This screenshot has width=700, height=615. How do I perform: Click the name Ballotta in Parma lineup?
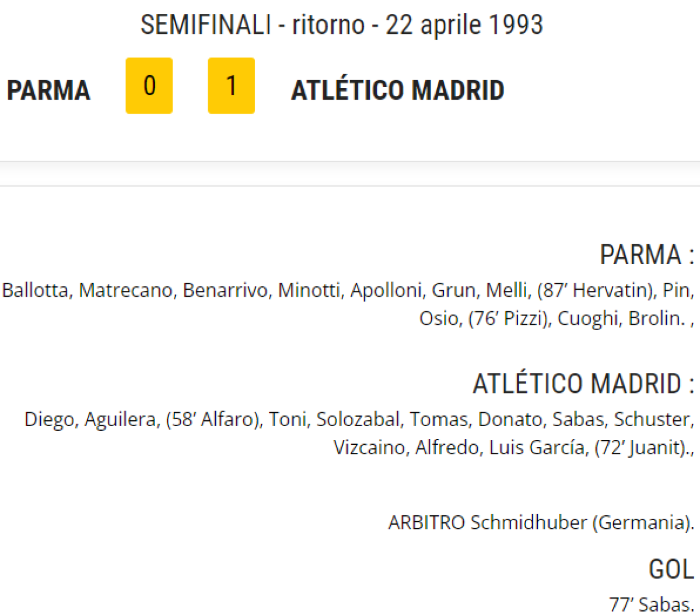point(35,290)
